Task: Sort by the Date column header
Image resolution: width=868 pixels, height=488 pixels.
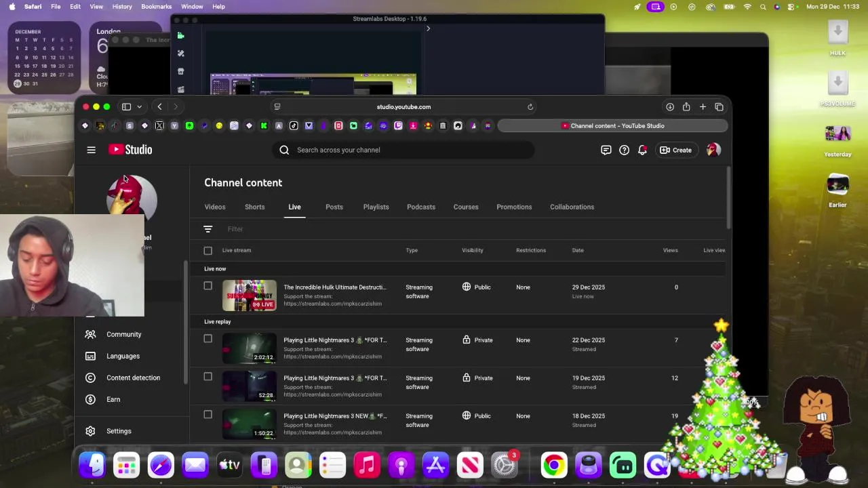Action: click(578, 250)
